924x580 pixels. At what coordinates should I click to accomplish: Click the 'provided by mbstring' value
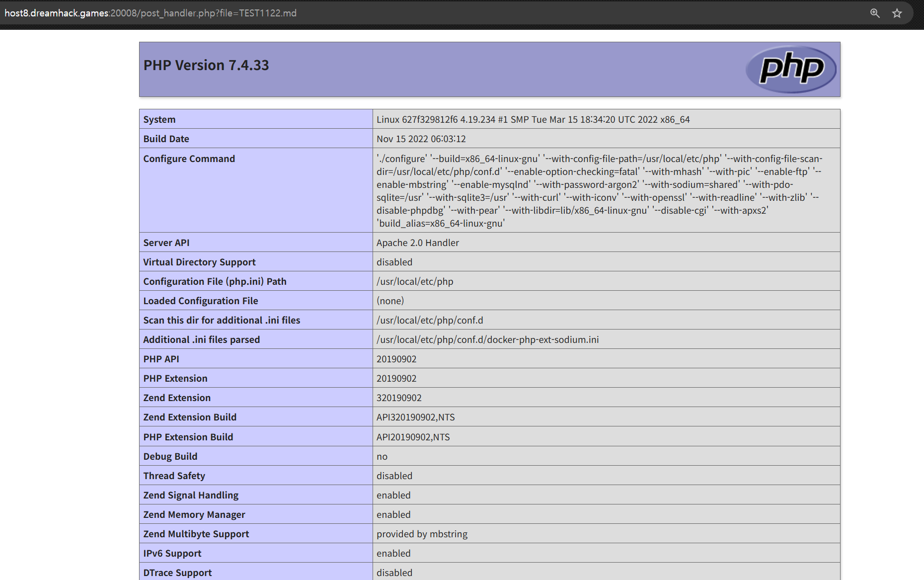[x=422, y=534]
